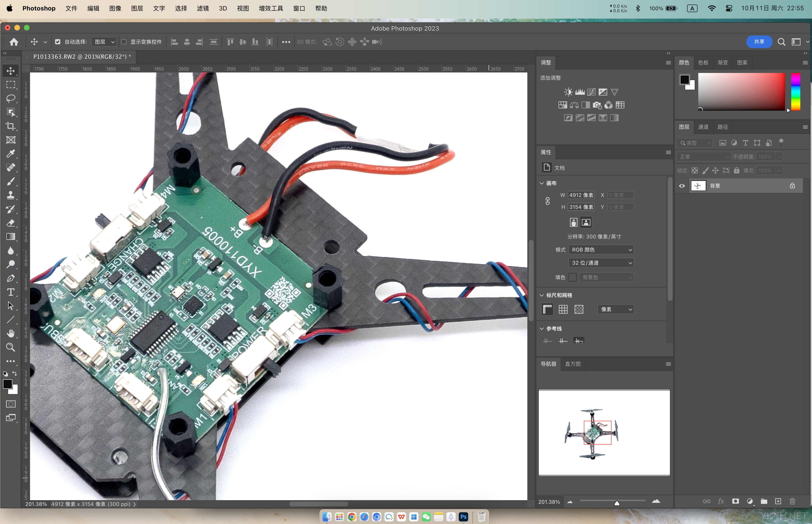Click the hue spectrum strip in color panel
This screenshot has width=812, height=524.
click(795, 92)
